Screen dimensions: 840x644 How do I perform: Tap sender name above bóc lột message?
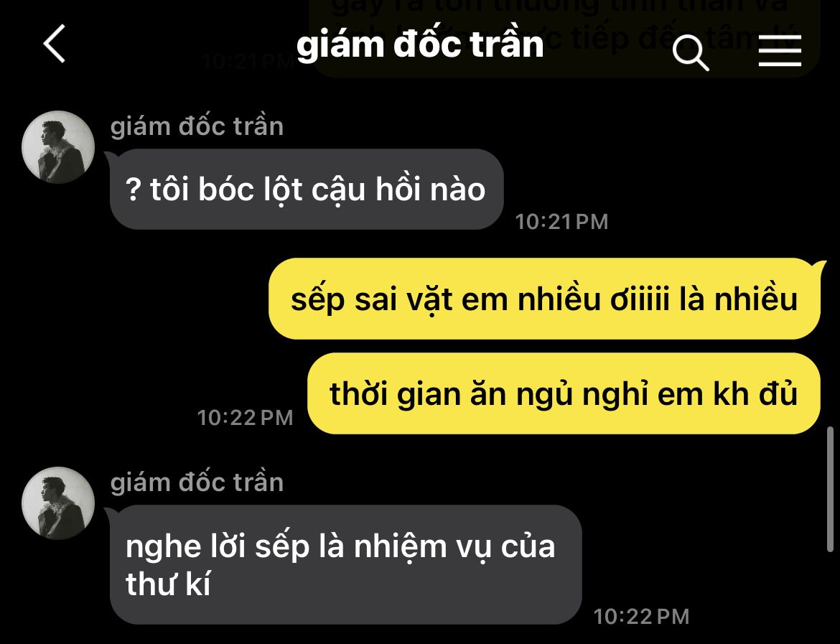pyautogui.click(x=197, y=127)
